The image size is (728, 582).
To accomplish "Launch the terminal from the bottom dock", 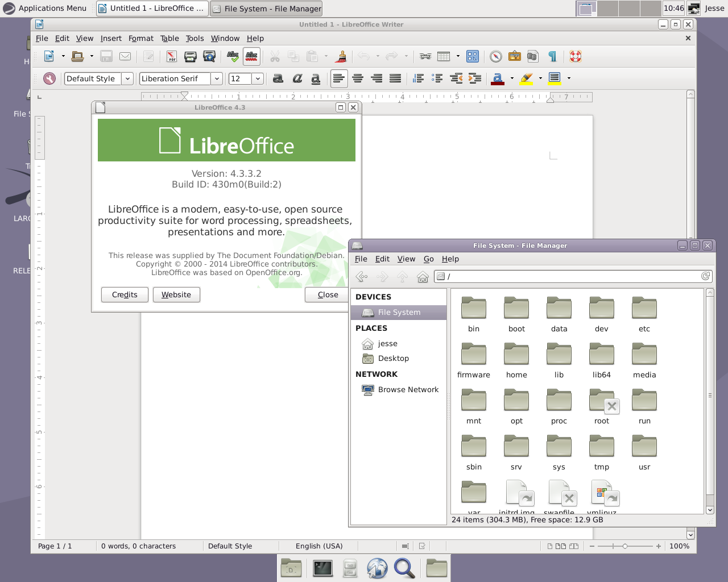I will (322, 568).
